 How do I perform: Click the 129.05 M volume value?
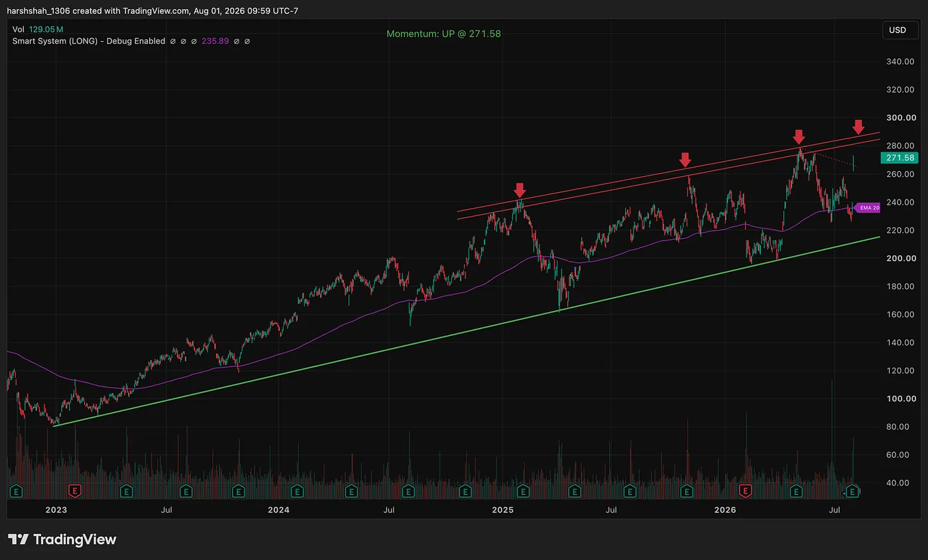tap(46, 30)
